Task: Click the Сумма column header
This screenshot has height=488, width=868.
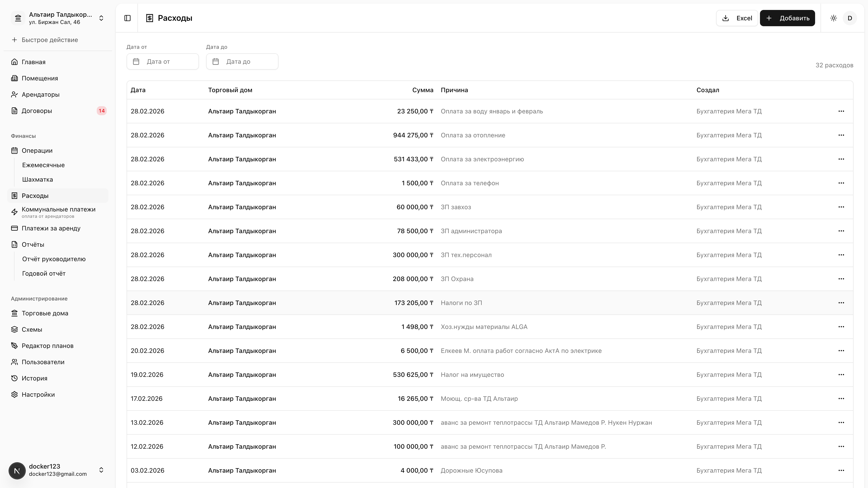Action: [x=422, y=90]
